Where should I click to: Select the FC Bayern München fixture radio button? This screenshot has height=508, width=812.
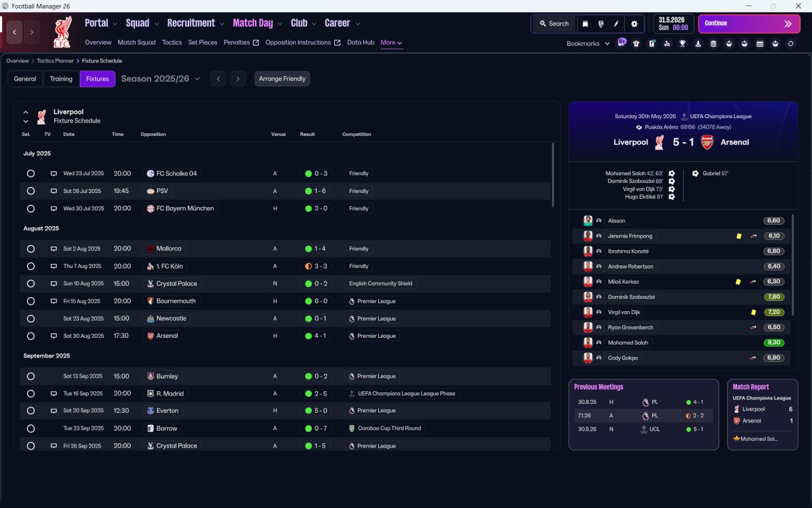pyautogui.click(x=30, y=208)
